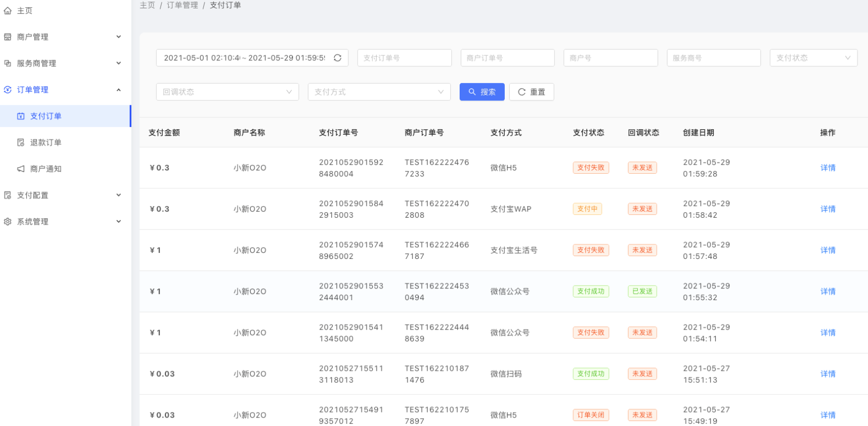Click the date range picker field
Image resolution: width=868 pixels, height=426 pixels.
(x=252, y=58)
